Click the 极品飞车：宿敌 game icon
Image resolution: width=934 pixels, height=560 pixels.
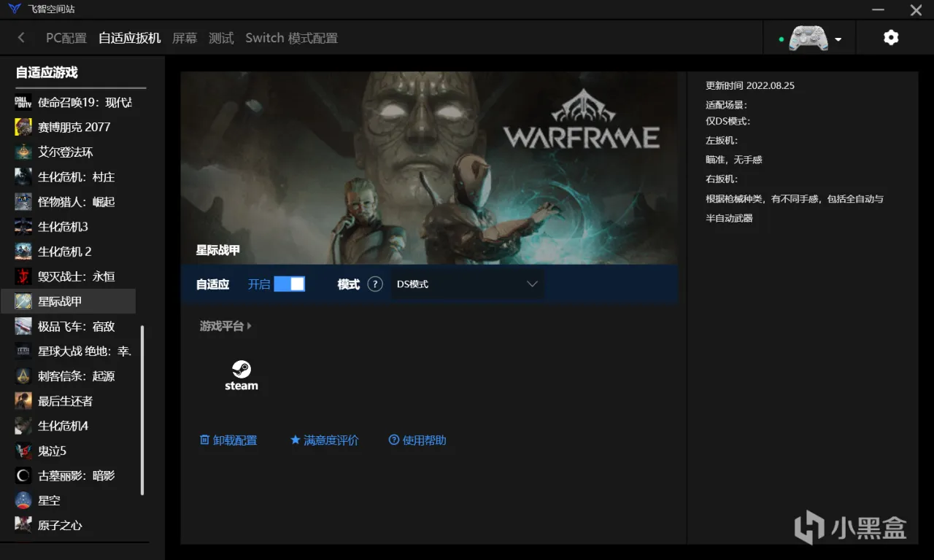[x=23, y=326]
